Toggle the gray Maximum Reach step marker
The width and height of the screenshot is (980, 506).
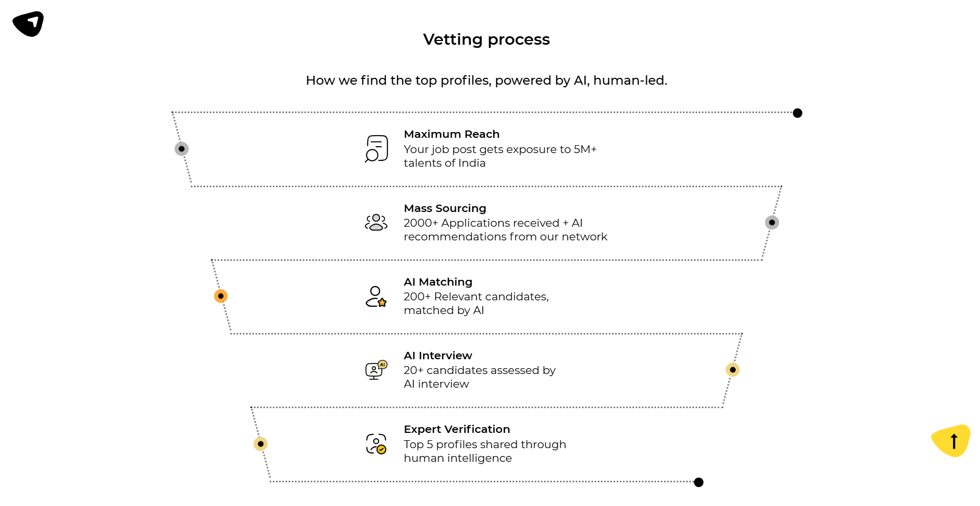point(181,149)
